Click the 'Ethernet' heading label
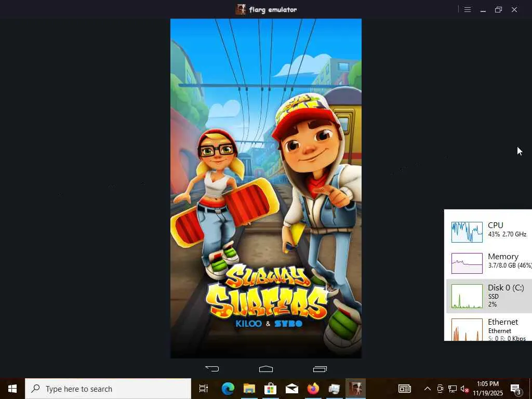 [x=503, y=322]
